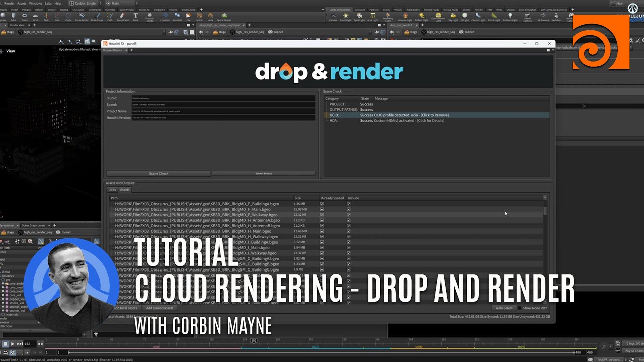Add a Sky Light
This screenshot has height=362, width=644.
[x=453, y=17]
